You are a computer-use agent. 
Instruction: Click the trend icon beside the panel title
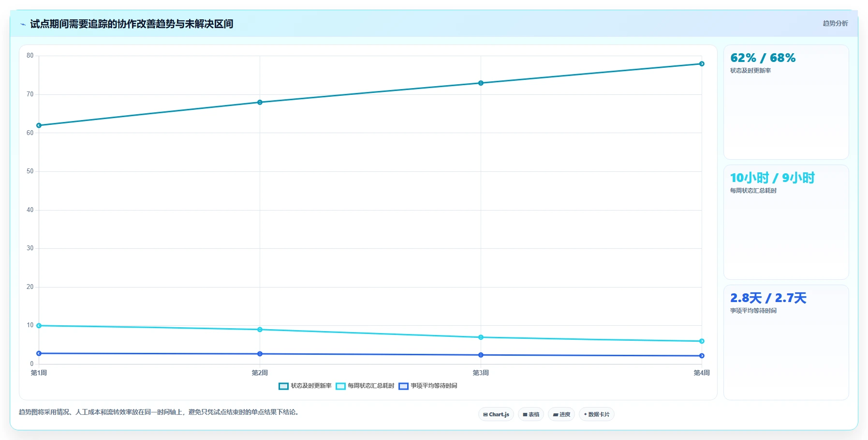23,24
